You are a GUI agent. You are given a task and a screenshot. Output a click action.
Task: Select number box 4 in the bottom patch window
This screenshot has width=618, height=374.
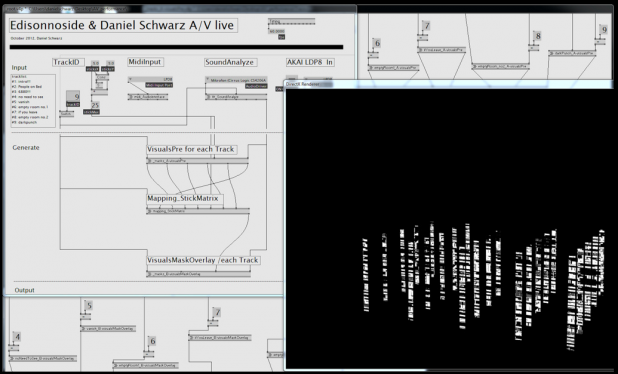17,337
